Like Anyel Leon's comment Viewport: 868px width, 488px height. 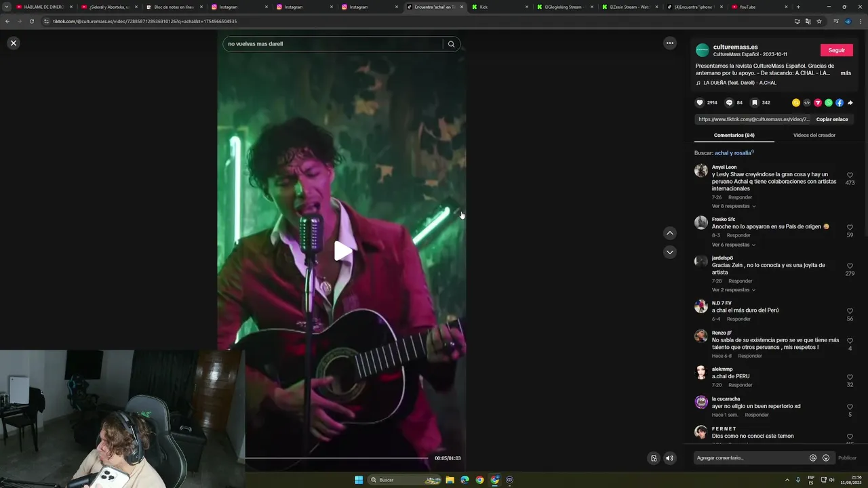click(850, 176)
